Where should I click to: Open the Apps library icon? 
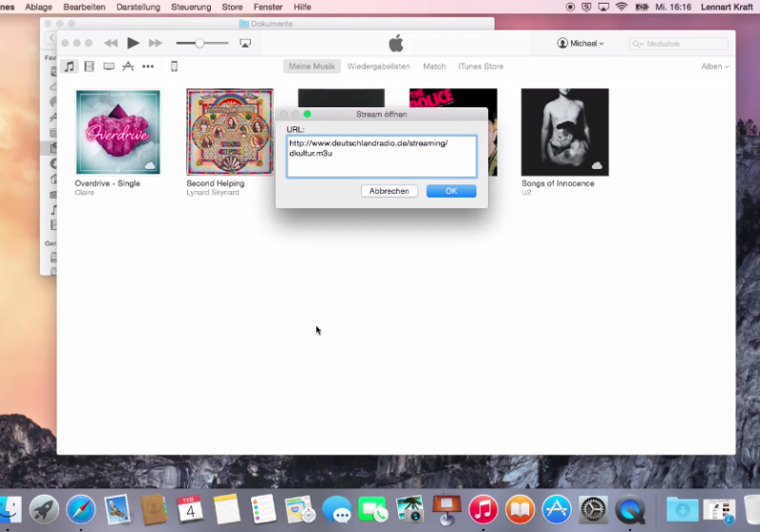128,66
